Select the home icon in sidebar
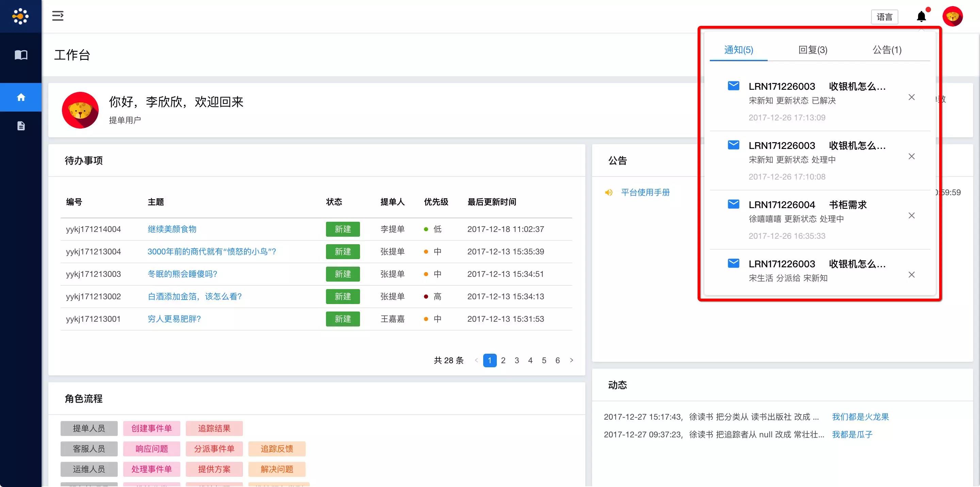The height and width of the screenshot is (487, 980). pos(21,97)
